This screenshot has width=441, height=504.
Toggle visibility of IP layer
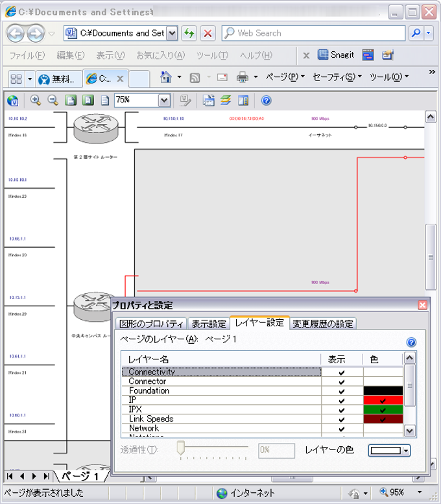click(x=342, y=400)
